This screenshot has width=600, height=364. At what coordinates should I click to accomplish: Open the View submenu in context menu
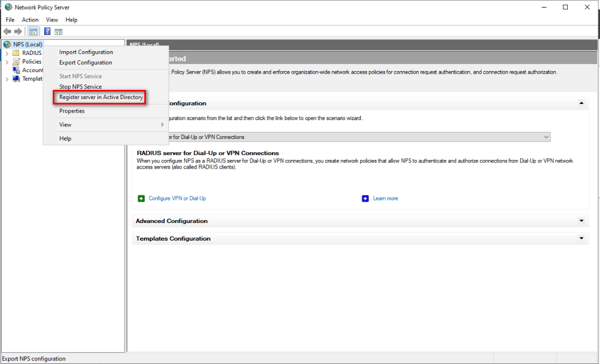point(65,125)
